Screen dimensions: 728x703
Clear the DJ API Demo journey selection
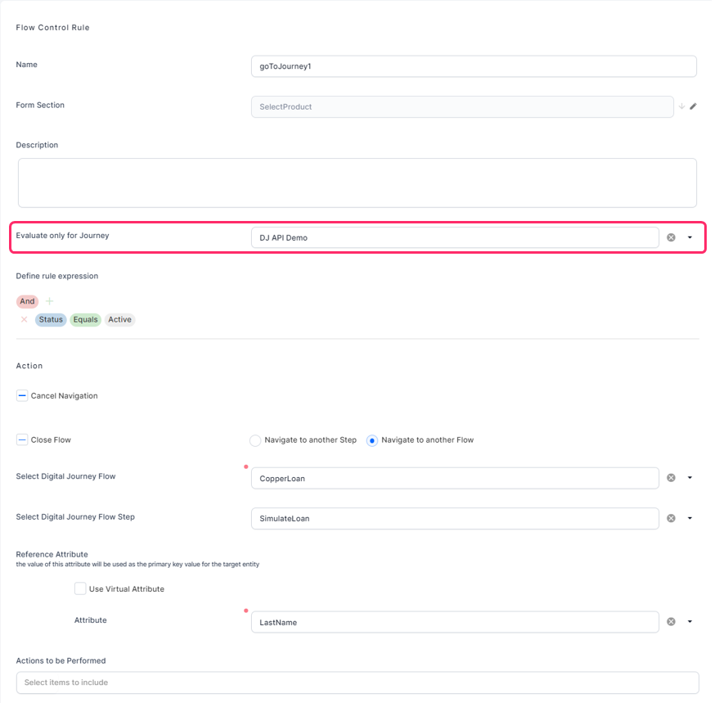point(671,237)
